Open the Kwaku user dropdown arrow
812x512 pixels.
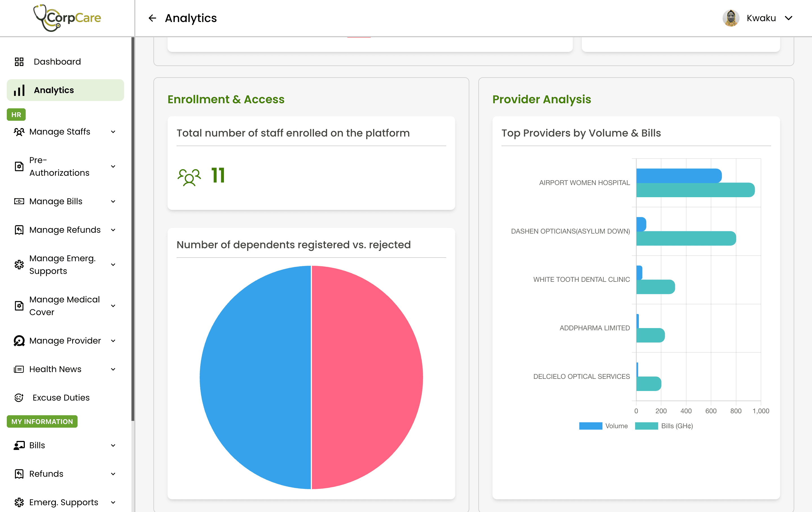click(788, 18)
